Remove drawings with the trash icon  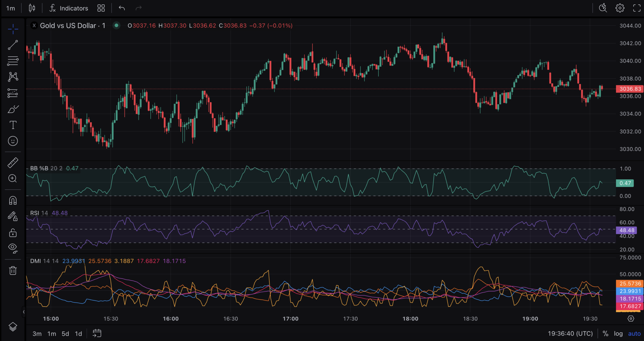tap(13, 271)
